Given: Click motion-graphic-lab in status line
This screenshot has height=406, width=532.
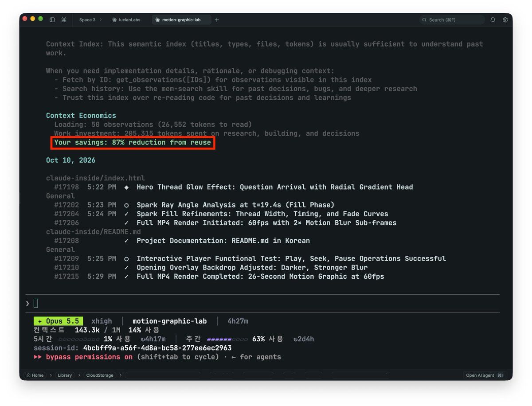Looking at the screenshot, I should click(x=169, y=321).
